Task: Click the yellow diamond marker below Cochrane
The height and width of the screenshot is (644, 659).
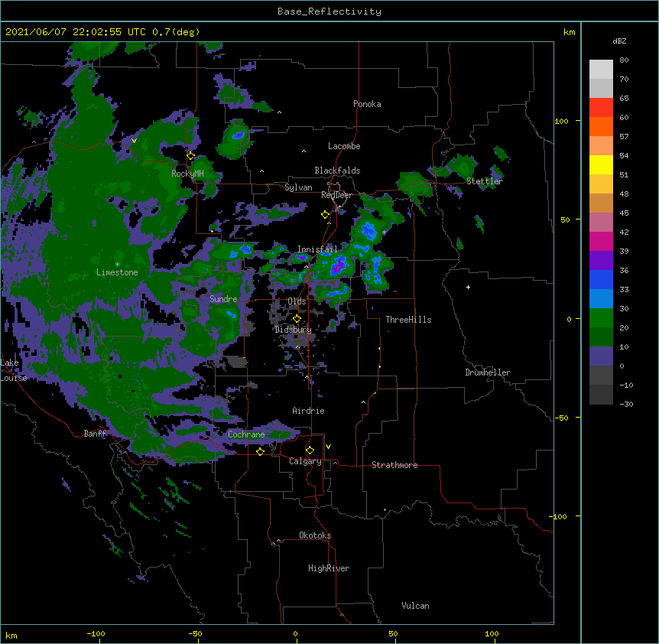Action: (260, 451)
